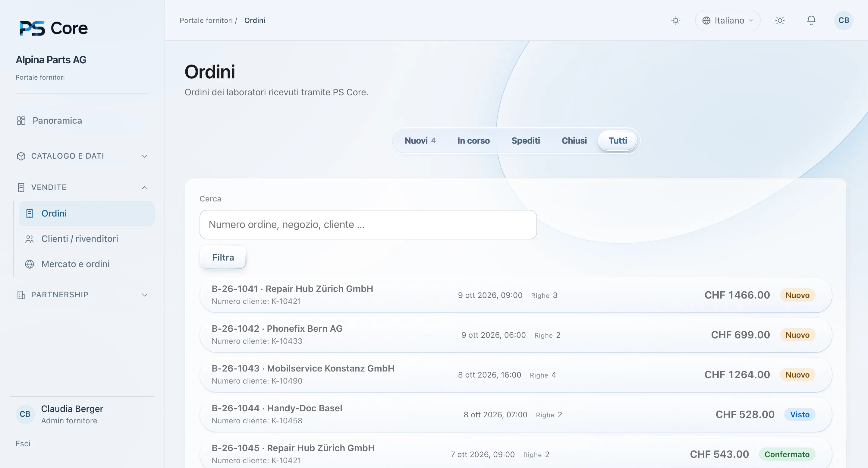Screen dimensions: 868x468
Task: Select the Tutti tab
Action: 617,141
